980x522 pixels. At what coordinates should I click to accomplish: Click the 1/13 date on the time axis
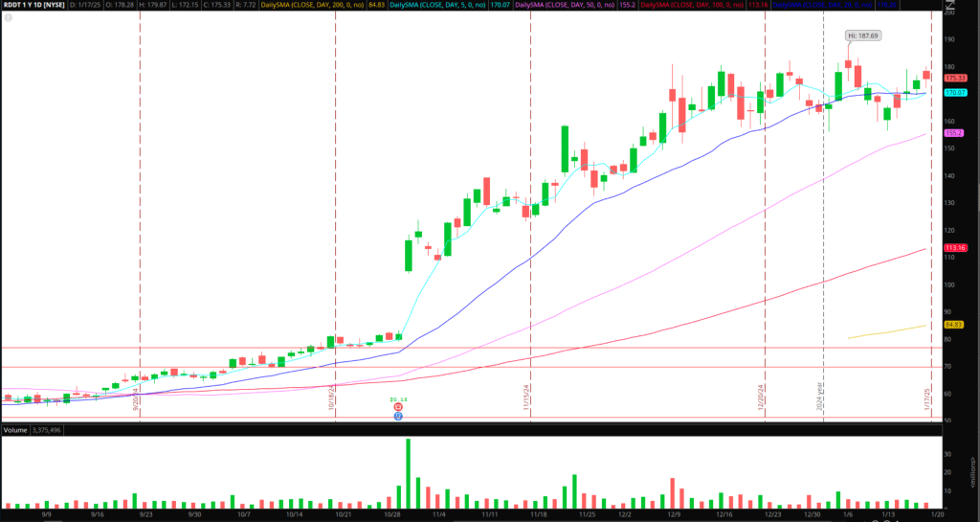(x=887, y=514)
